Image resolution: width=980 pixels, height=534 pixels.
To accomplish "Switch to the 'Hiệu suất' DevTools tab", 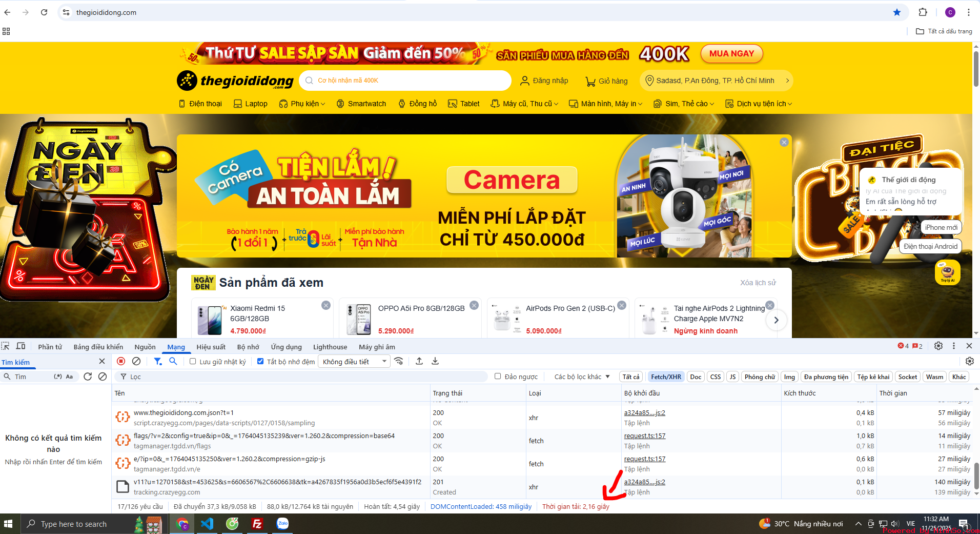I will [x=211, y=347].
